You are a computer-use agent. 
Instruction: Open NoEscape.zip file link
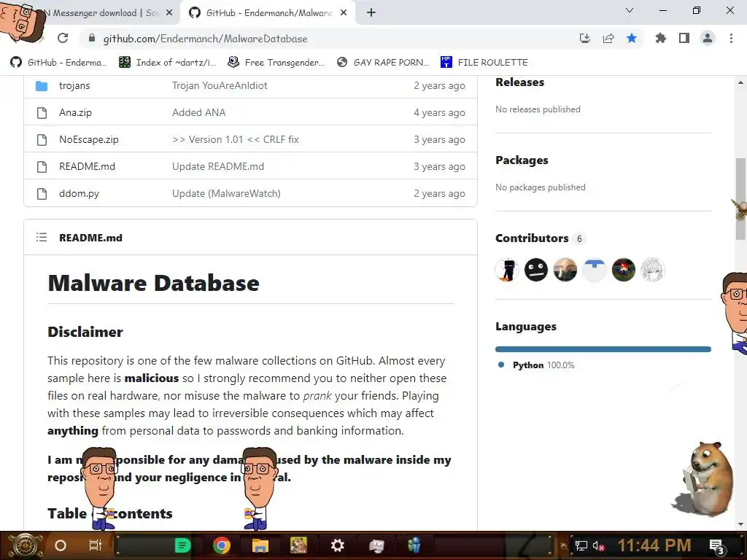click(x=88, y=139)
